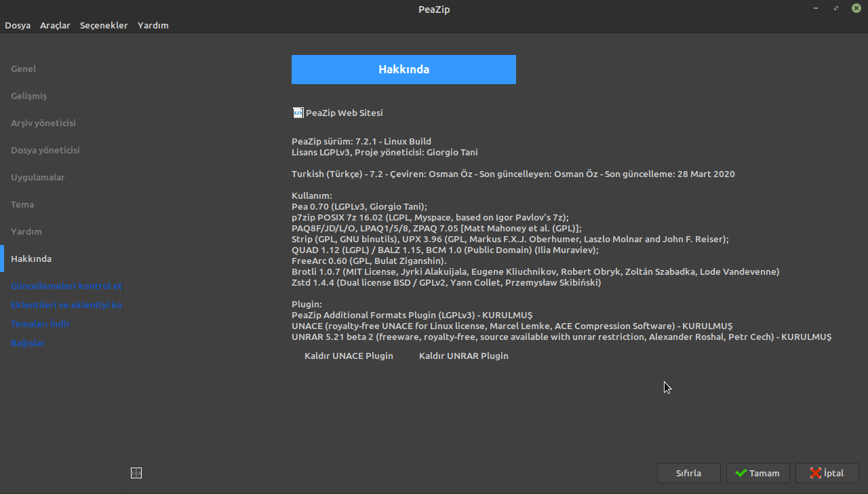The width and height of the screenshot is (868, 494).
Task: Open the Dosya menu
Action: (18, 25)
